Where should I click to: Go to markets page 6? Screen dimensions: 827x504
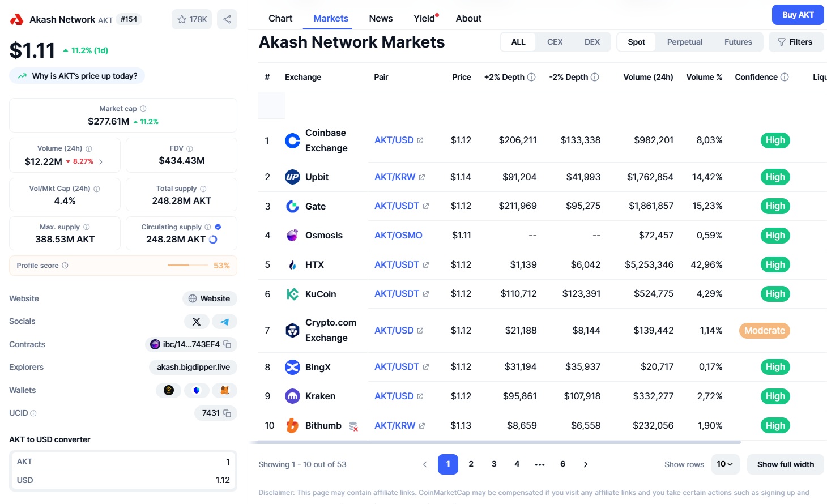(x=563, y=464)
